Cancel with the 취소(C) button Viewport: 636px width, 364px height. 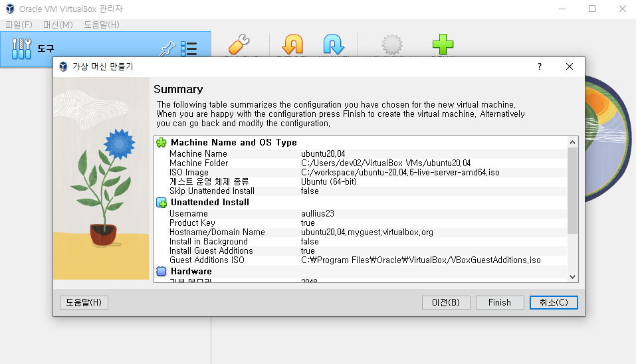coord(554,302)
